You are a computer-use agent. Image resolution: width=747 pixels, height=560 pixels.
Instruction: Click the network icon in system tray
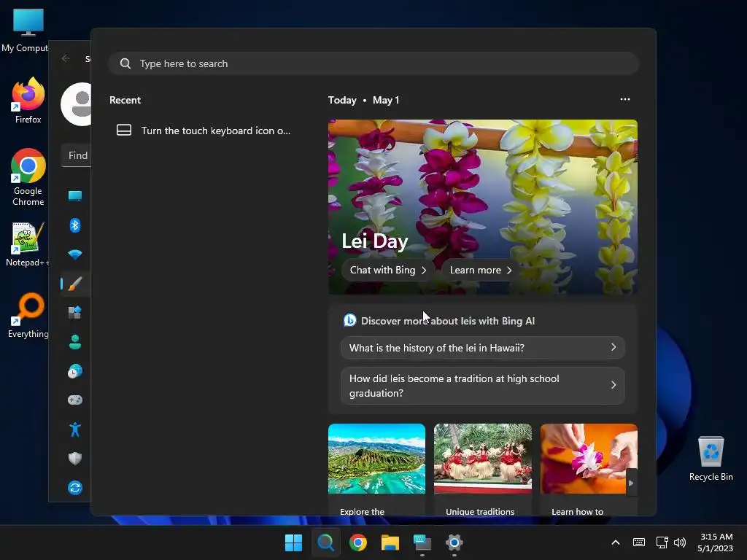click(x=662, y=542)
